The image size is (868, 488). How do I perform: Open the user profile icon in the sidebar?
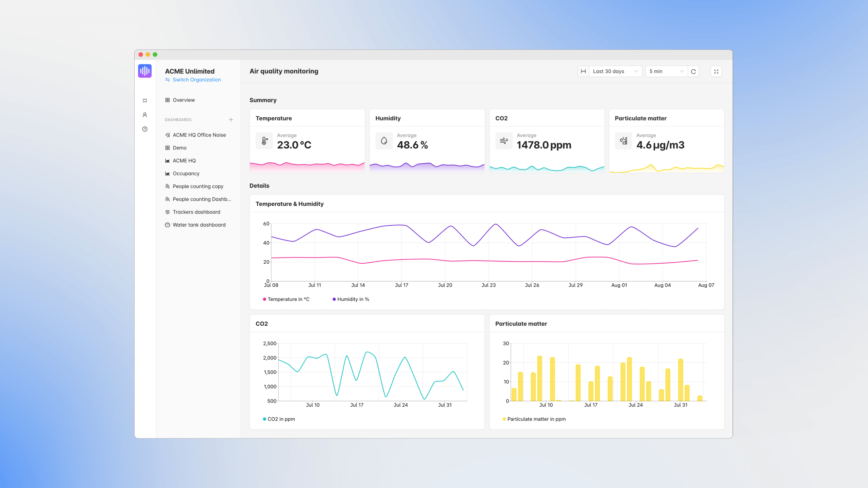click(x=145, y=115)
